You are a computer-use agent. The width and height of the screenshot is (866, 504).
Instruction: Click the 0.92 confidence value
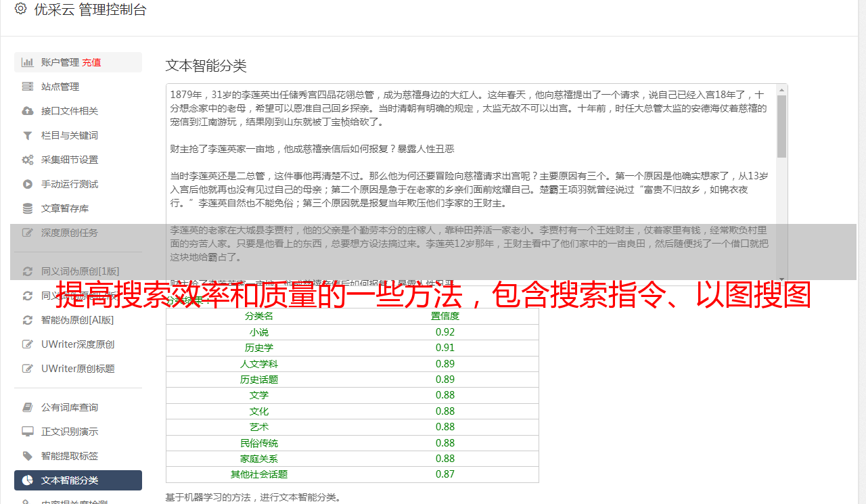pos(445,332)
